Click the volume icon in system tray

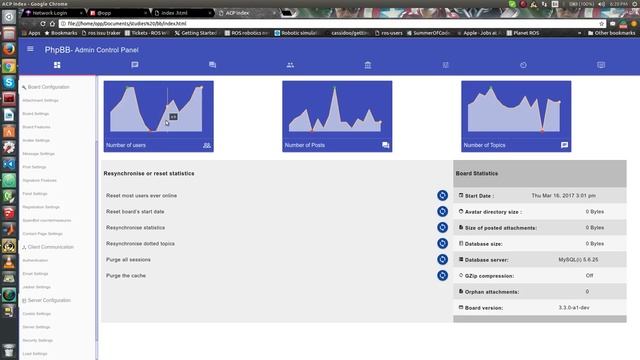tap(601, 4)
